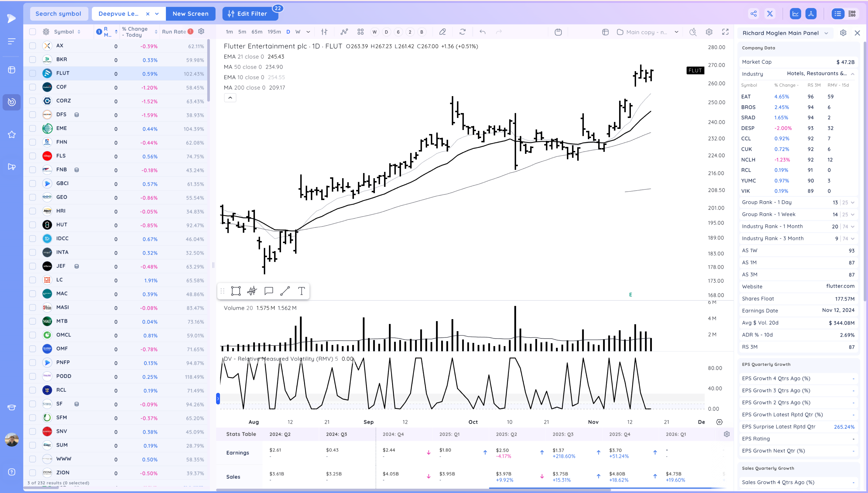Open column settings gear beside Run Rate
Image resolution: width=868 pixels, height=493 pixels.
(x=201, y=31)
